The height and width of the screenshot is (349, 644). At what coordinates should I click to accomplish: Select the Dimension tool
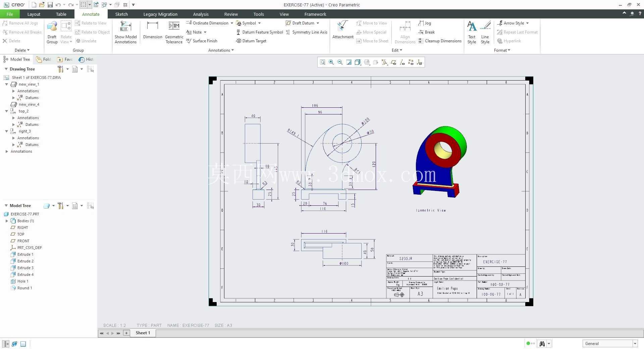(x=153, y=30)
